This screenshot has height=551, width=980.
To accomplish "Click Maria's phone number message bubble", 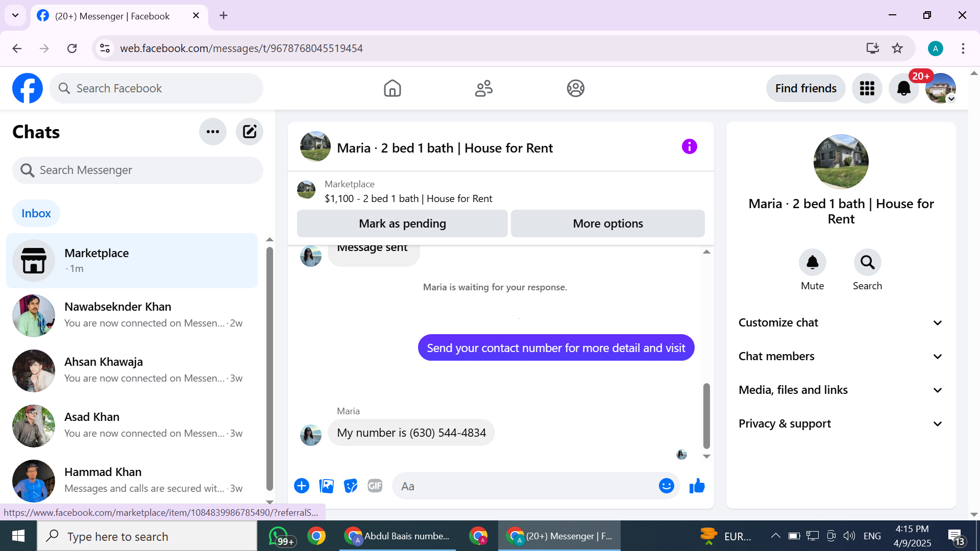I will [x=411, y=433].
